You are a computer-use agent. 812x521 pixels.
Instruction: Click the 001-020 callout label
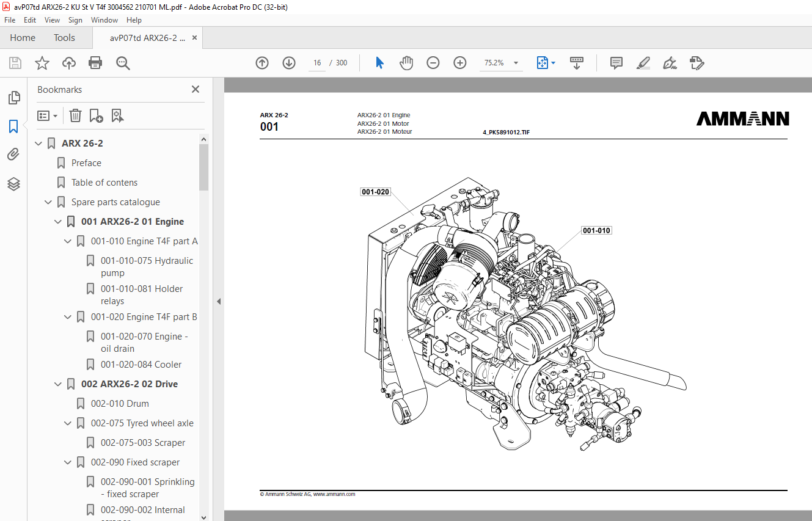click(x=375, y=192)
